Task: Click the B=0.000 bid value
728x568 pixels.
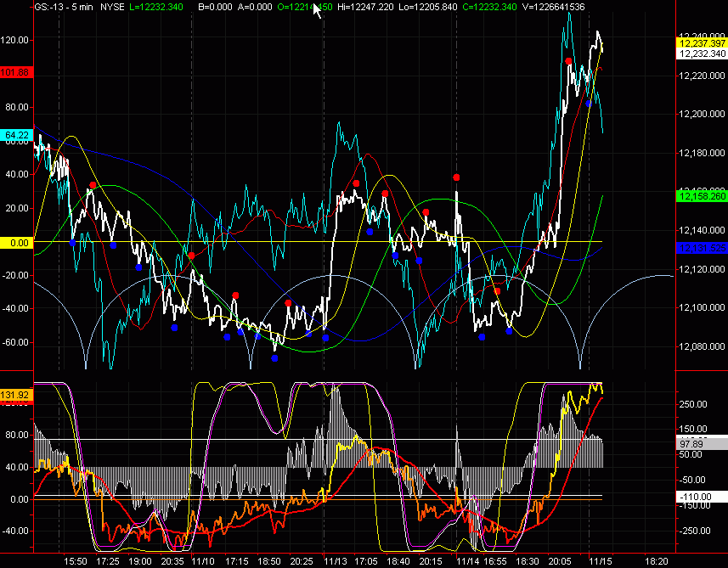Action: [217, 7]
